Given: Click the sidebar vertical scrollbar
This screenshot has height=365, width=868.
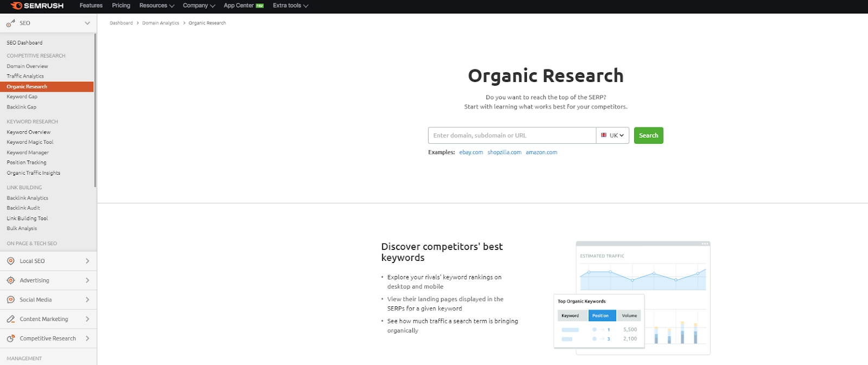Looking at the screenshot, I should [95, 111].
